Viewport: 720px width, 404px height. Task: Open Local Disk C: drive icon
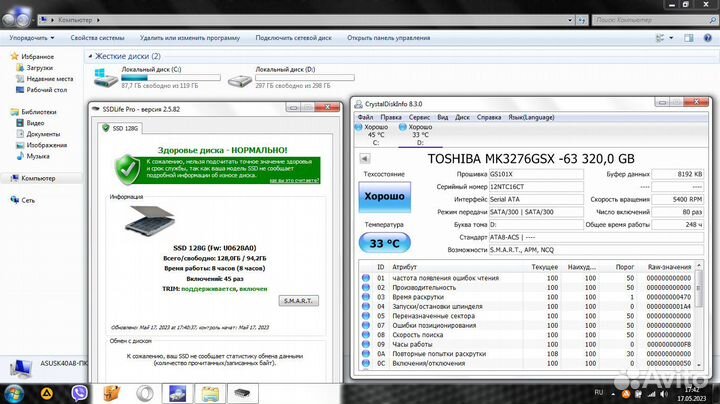click(106, 78)
